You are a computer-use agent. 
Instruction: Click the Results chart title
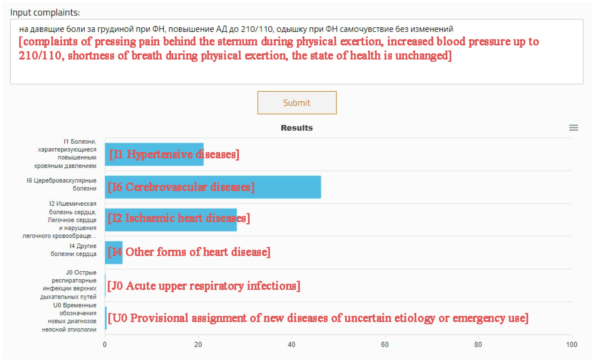[297, 128]
